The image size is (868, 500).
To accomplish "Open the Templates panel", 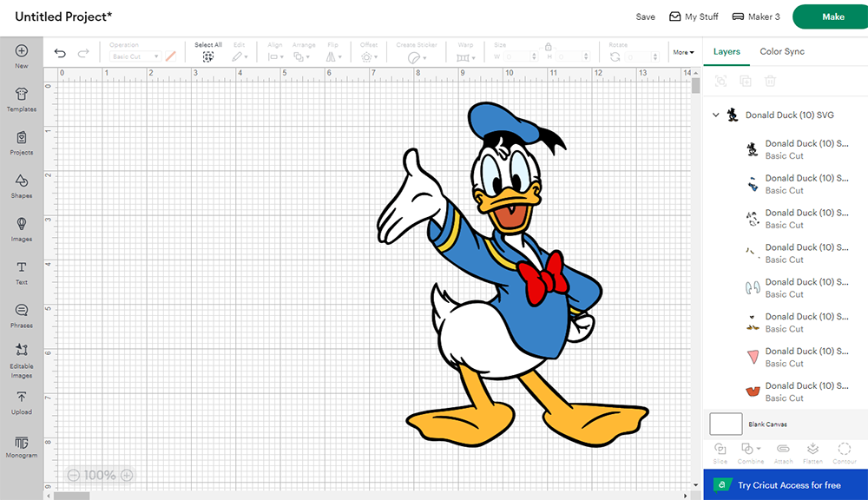I will tap(22, 99).
